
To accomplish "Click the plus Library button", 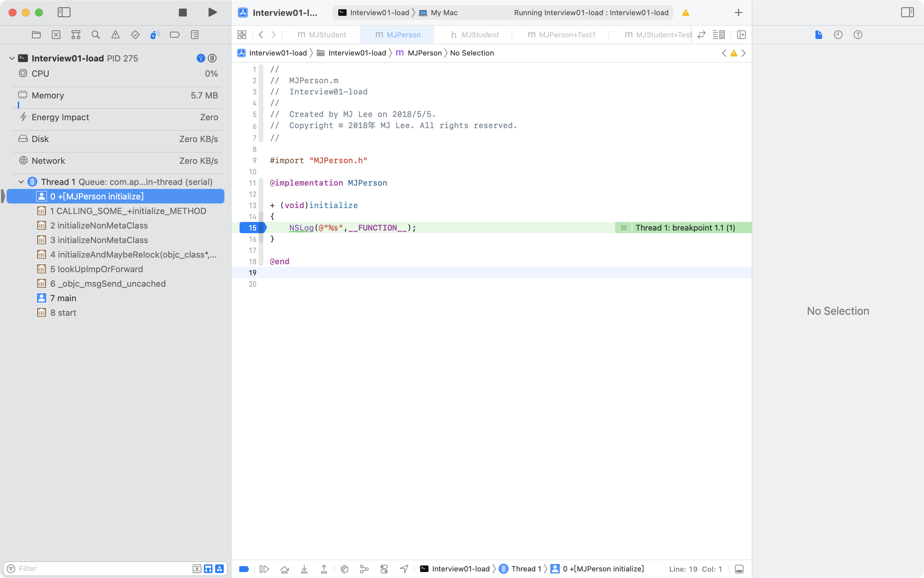I will [x=739, y=13].
